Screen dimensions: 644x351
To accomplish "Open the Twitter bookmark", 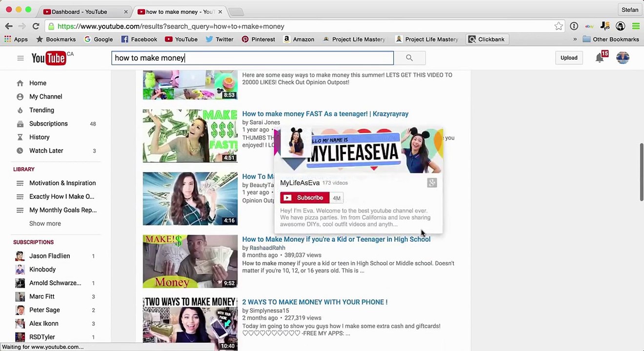I will click(x=220, y=39).
